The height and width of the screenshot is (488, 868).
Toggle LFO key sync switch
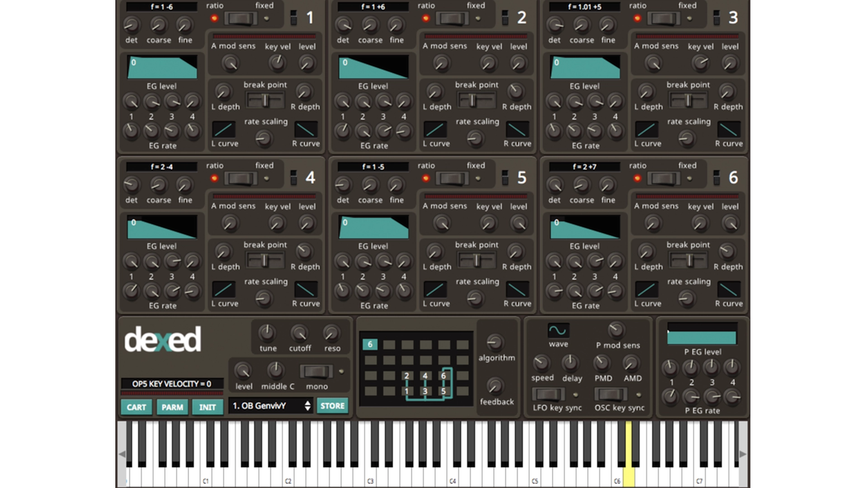(x=548, y=394)
